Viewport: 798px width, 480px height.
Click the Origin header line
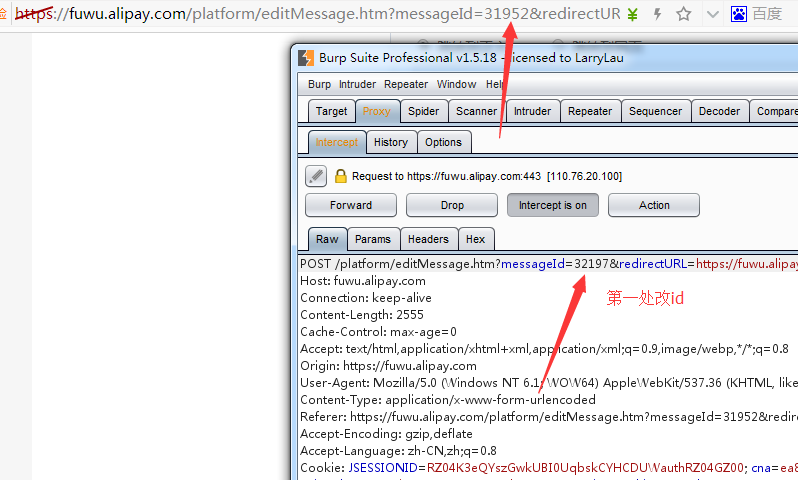point(388,366)
